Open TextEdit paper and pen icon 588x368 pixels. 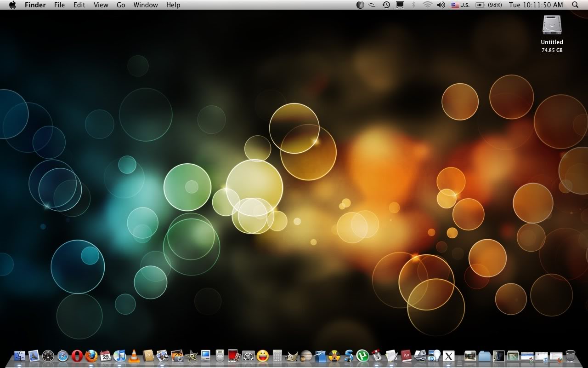point(391,356)
